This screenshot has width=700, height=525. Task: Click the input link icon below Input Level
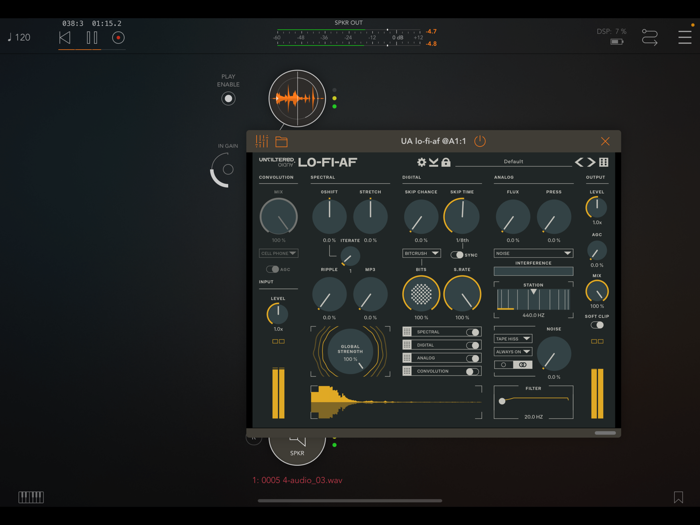(x=279, y=342)
